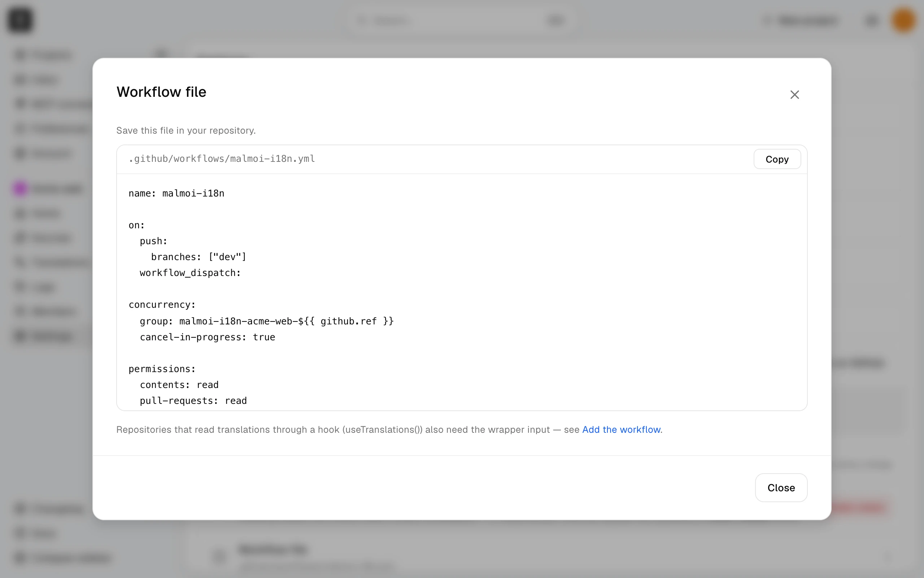The image size is (924, 578).
Task: Click the 'cancel-in-progress: true' line
Action: pyautogui.click(x=207, y=337)
